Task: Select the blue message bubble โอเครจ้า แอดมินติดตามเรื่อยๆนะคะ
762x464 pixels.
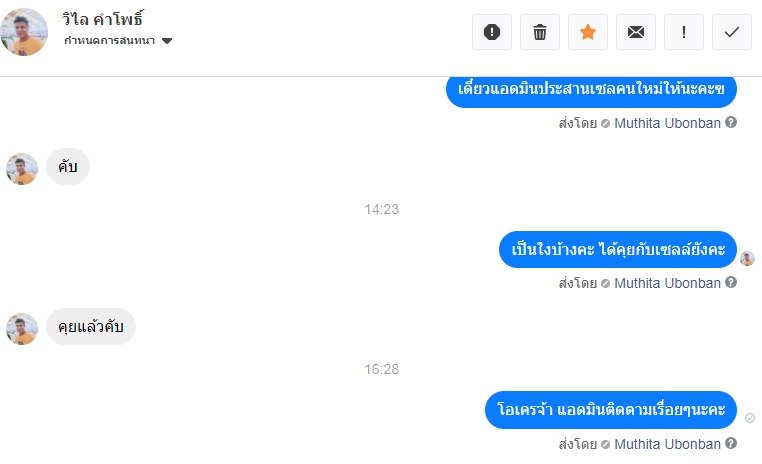Action: (611, 410)
